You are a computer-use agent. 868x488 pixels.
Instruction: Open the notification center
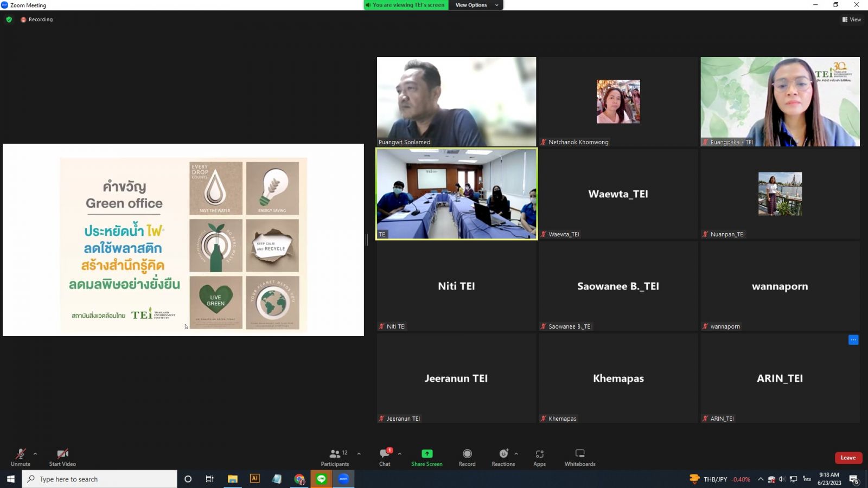[x=854, y=479]
